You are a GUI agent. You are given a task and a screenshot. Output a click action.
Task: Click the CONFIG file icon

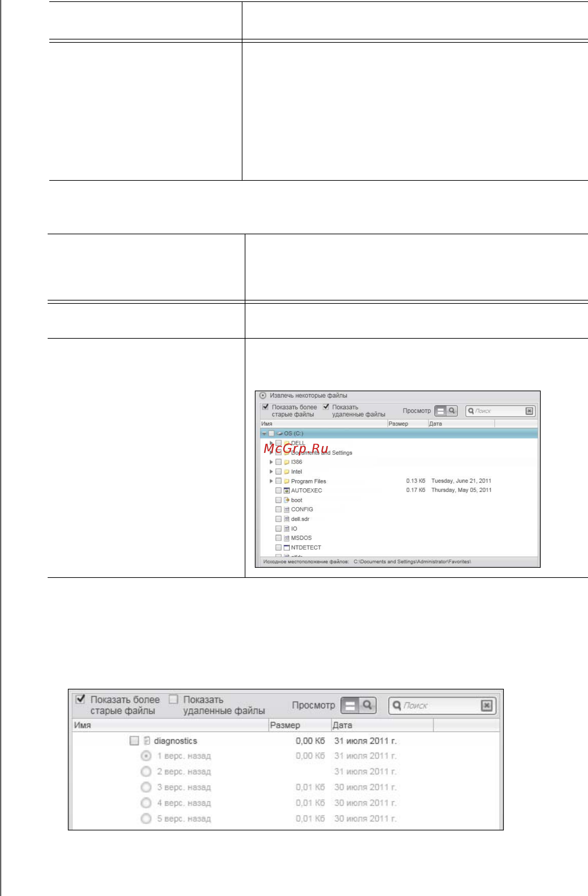coord(286,509)
